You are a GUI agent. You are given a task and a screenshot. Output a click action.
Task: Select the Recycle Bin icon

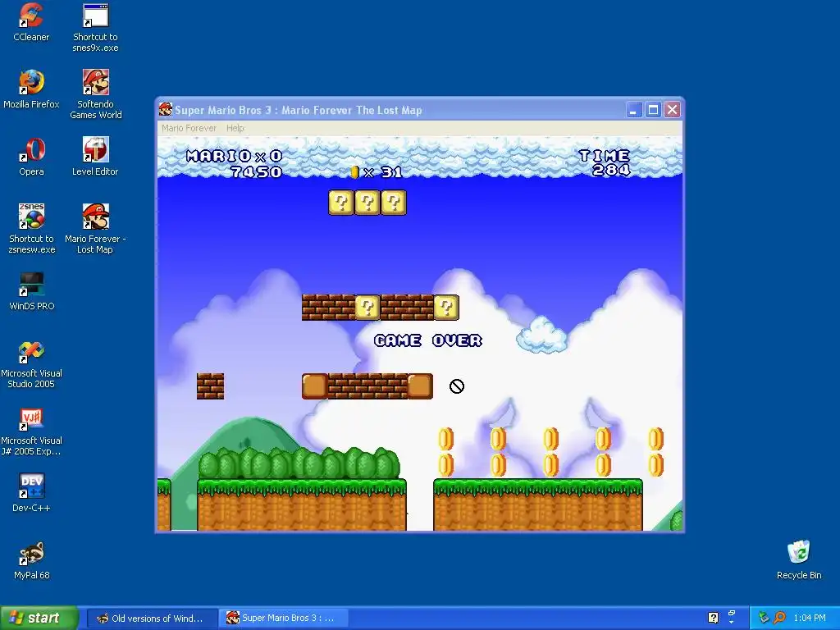pos(799,559)
